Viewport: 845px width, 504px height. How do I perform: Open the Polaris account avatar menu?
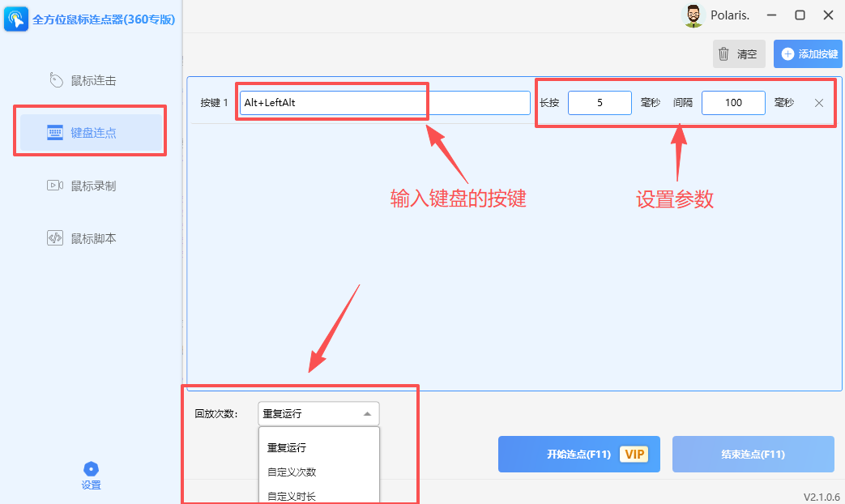click(x=693, y=15)
